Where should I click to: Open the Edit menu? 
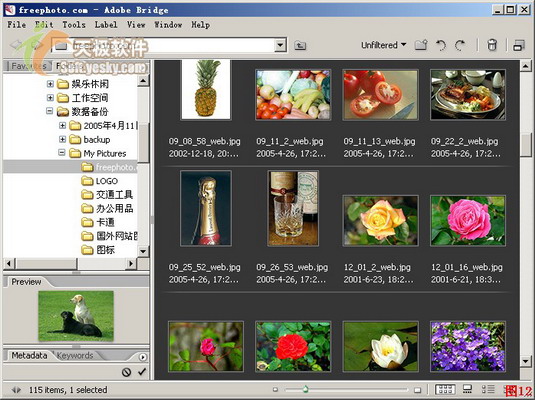(x=44, y=25)
